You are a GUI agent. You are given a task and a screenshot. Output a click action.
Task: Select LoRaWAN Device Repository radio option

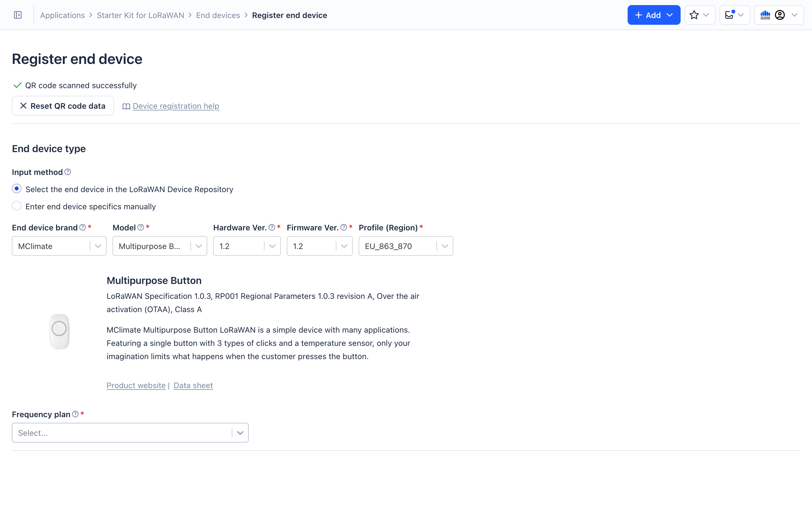point(17,189)
